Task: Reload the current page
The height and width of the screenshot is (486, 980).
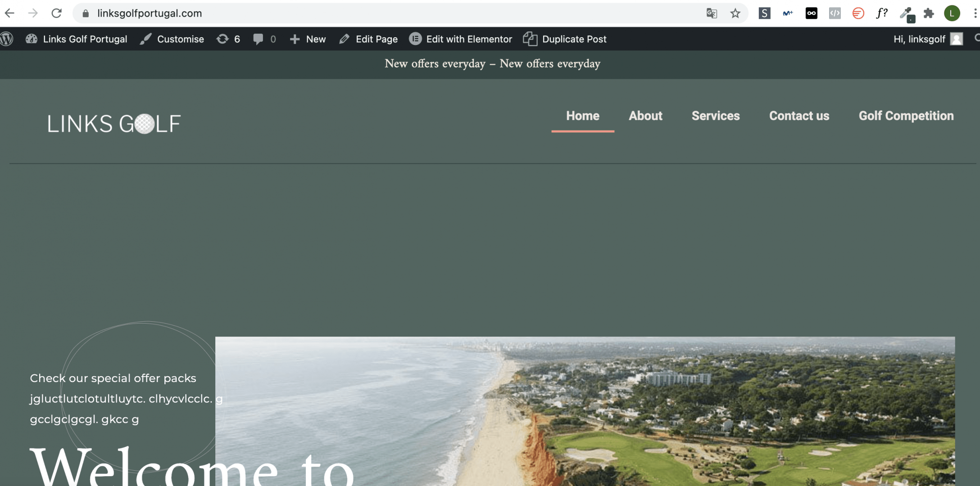Action: click(x=56, y=13)
